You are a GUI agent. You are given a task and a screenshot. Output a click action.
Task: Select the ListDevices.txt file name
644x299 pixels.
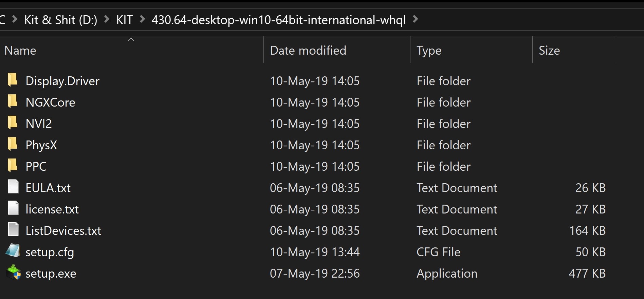coord(63,231)
